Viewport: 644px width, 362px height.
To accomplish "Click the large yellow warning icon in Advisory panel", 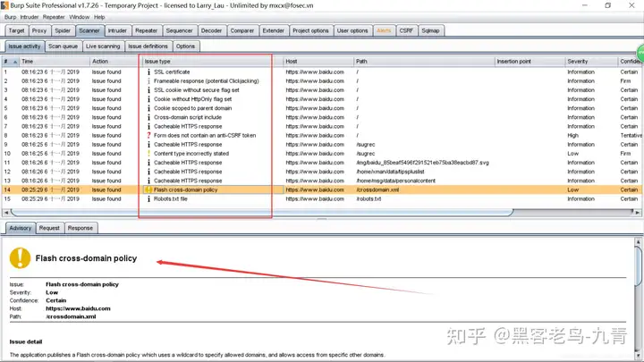I will (x=20, y=258).
